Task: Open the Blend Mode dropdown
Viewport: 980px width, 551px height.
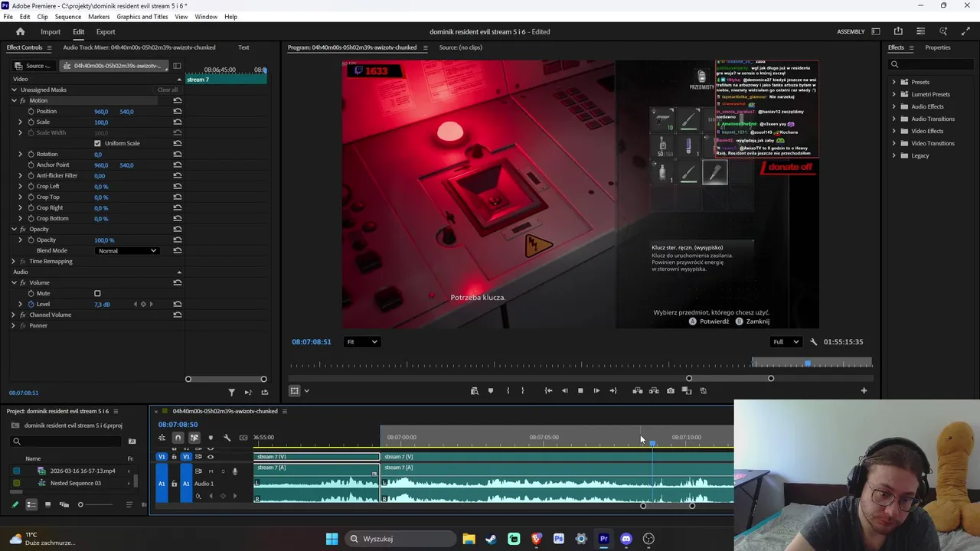Action: point(127,251)
